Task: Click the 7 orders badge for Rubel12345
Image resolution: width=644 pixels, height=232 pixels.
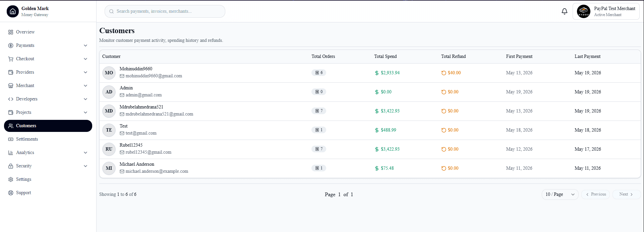Action: (x=319, y=149)
